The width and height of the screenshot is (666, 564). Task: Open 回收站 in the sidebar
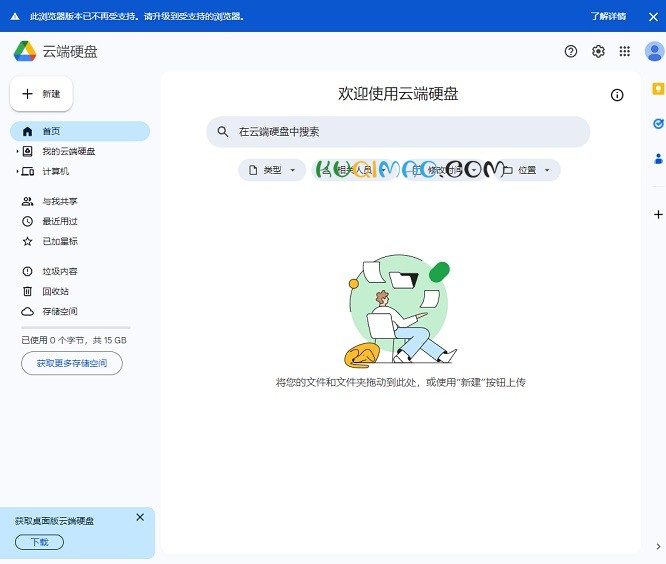point(80,291)
